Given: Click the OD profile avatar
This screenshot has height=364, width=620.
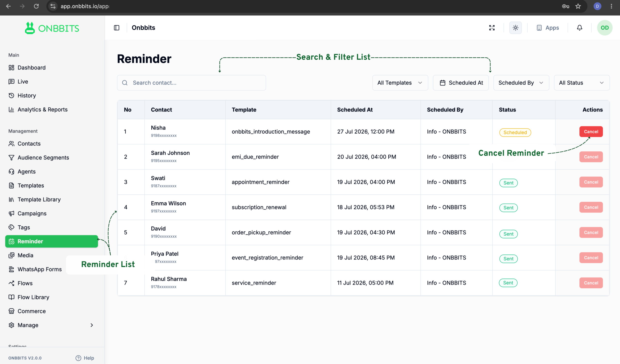Looking at the screenshot, I should coord(604,28).
